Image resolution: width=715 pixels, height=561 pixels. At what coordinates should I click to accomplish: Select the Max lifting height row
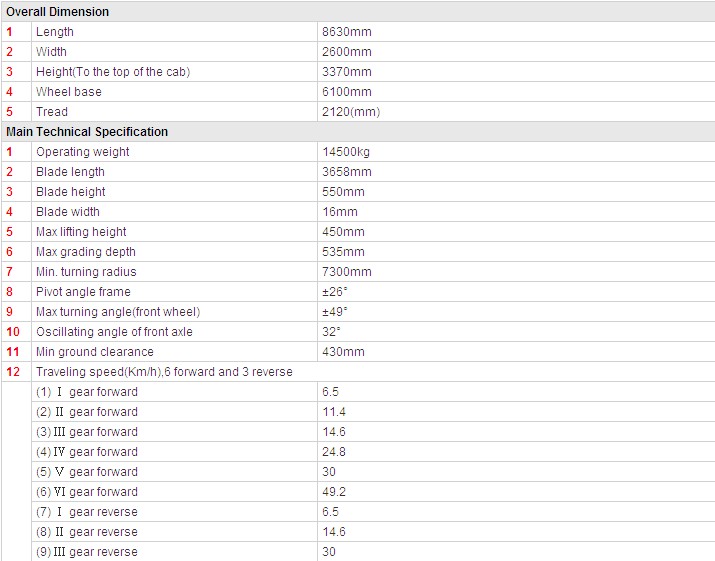coord(358,232)
